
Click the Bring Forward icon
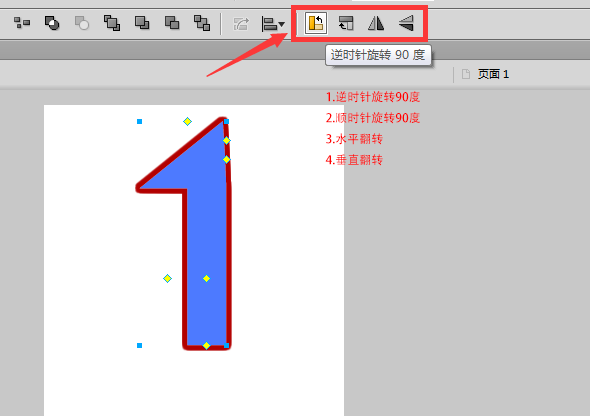point(142,23)
